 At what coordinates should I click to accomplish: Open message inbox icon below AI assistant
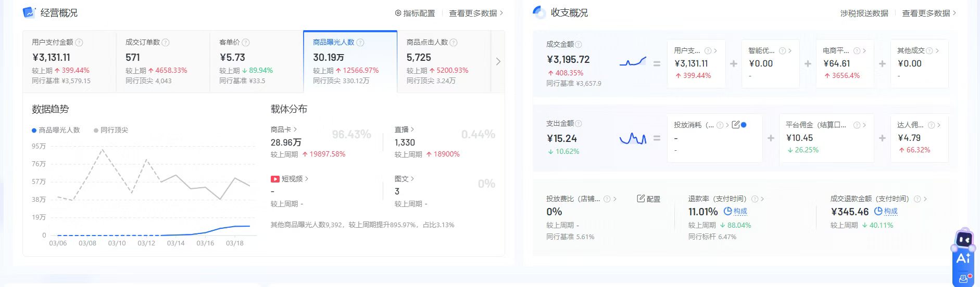coord(964,279)
